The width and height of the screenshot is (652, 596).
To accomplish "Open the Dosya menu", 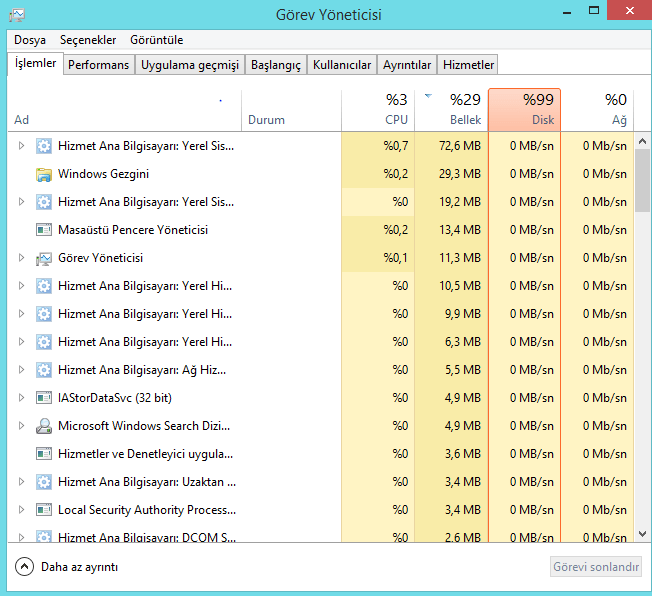I will (30, 40).
